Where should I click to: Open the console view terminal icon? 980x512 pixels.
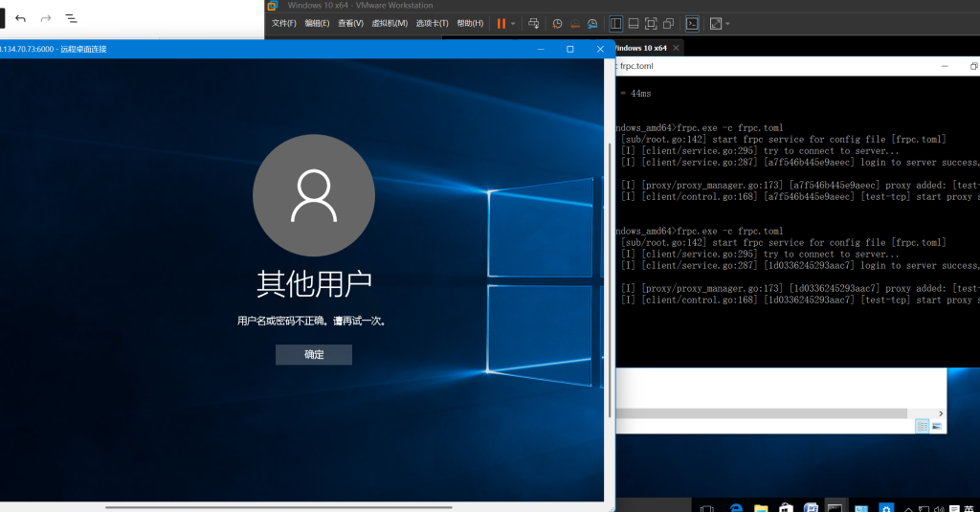692,23
